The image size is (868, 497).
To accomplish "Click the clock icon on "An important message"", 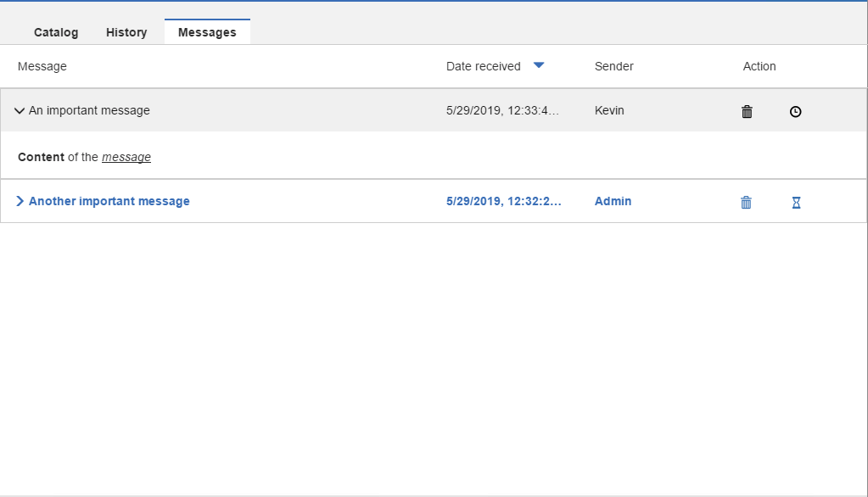I will tap(795, 111).
